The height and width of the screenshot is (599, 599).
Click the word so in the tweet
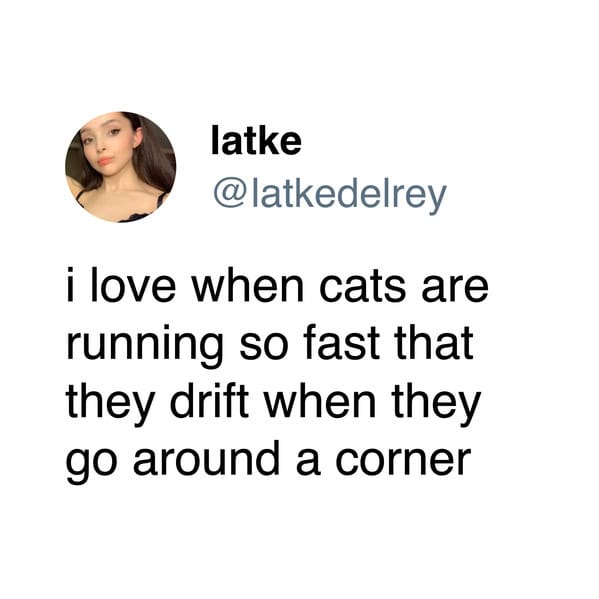point(264,346)
